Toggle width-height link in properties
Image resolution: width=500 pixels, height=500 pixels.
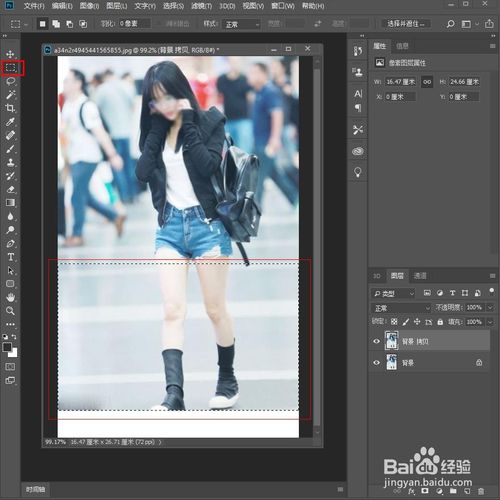click(x=427, y=82)
